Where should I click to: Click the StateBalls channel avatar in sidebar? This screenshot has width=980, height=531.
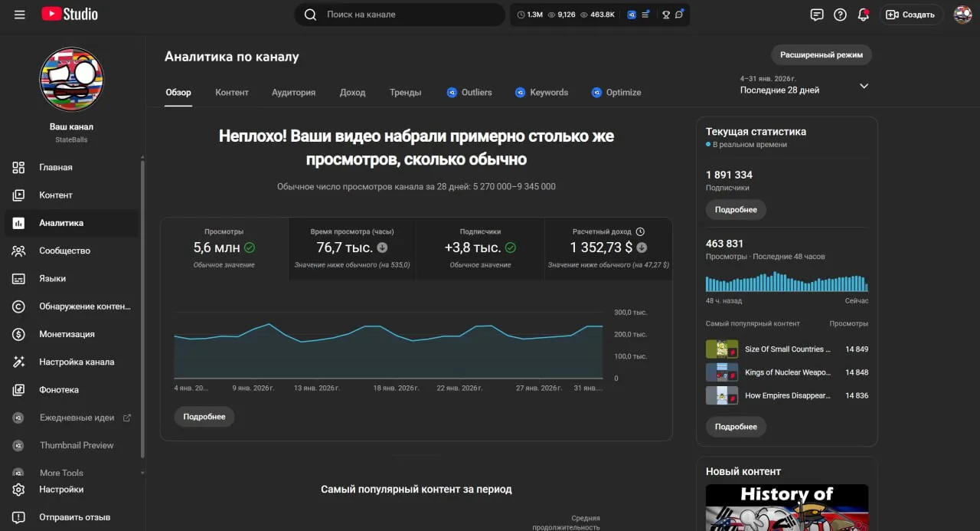click(x=71, y=80)
